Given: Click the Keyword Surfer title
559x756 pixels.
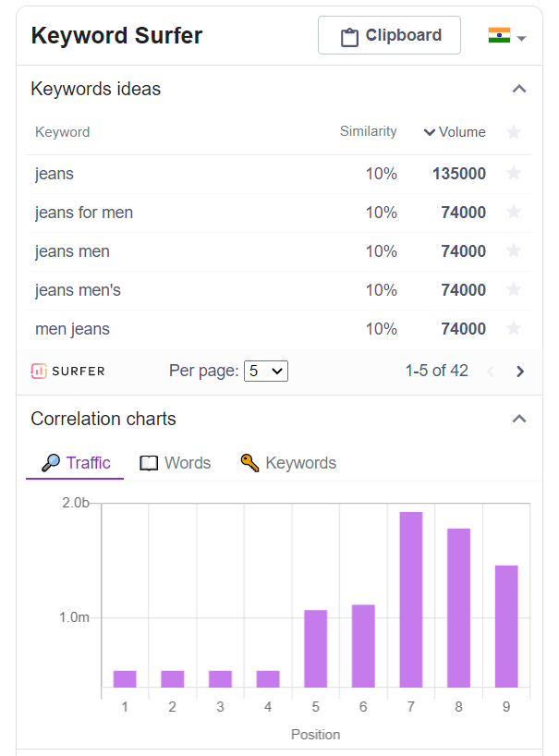Looking at the screenshot, I should tap(116, 36).
